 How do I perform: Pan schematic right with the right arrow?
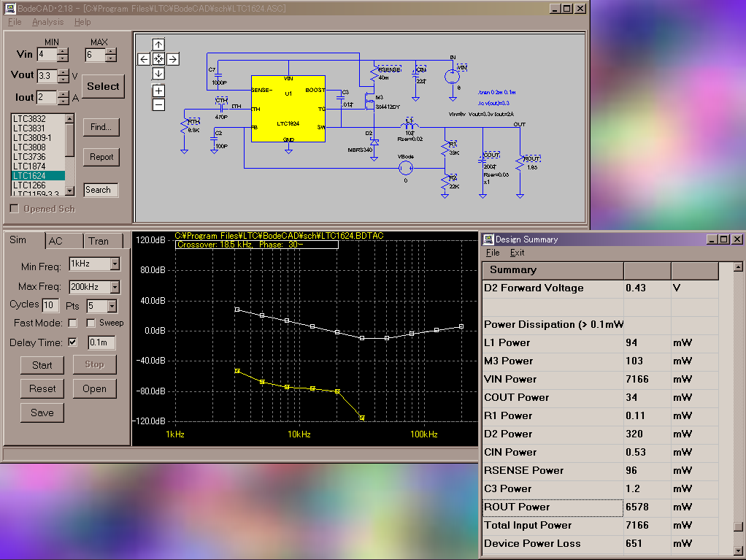click(173, 59)
